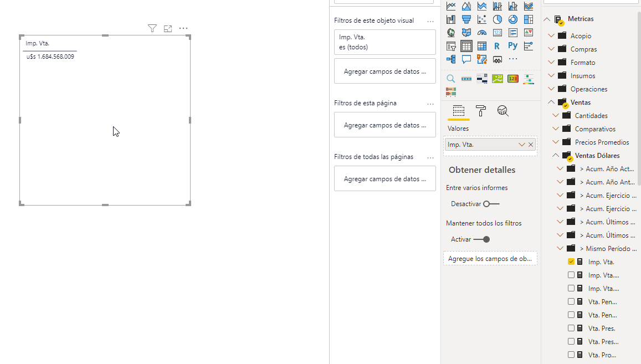Open options for 'Filtros de esta página'
Viewport: 641px width, 364px height.
(430, 104)
